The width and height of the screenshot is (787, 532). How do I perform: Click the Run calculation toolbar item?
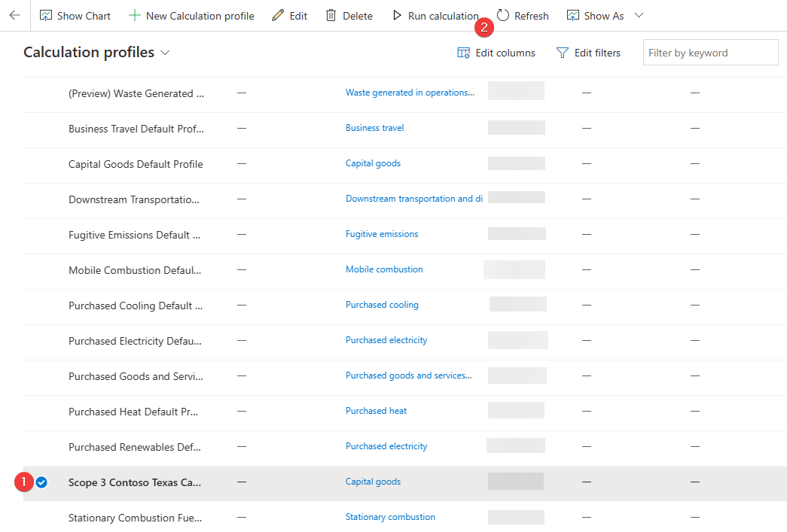tap(435, 15)
